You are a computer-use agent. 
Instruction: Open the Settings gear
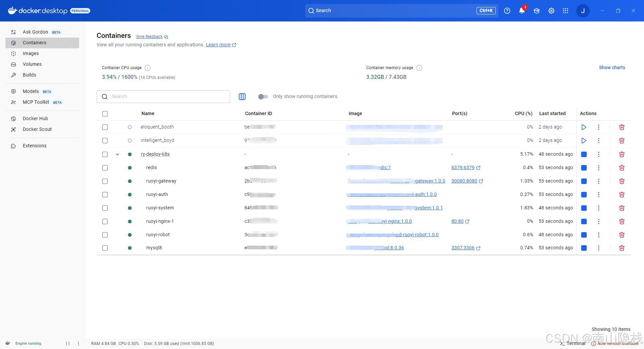(551, 11)
